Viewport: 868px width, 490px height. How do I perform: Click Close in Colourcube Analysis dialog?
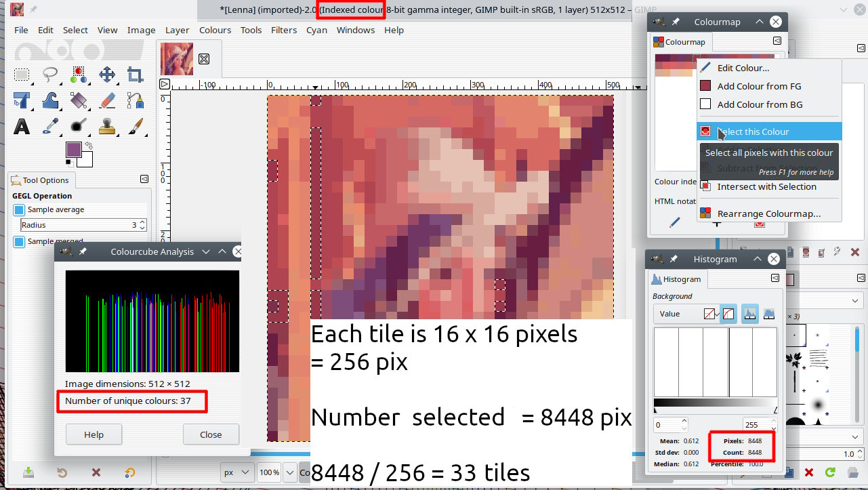click(211, 434)
